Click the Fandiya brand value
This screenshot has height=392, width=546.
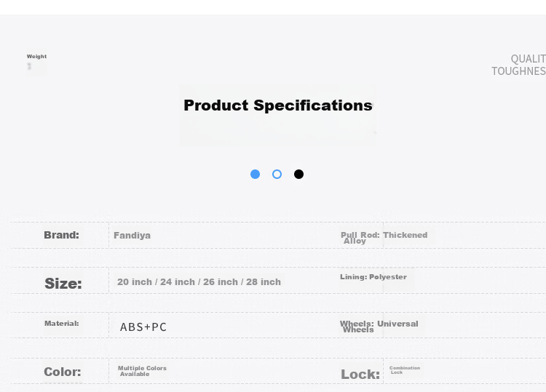pyautogui.click(x=132, y=236)
